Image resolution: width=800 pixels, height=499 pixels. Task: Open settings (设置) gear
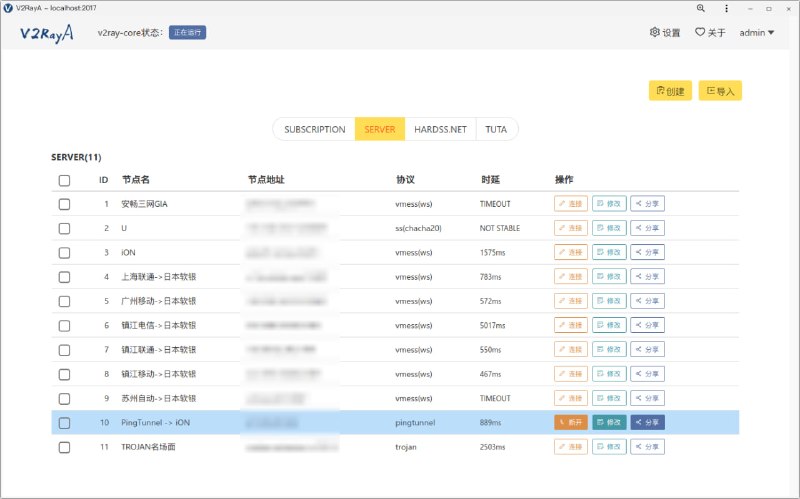point(665,33)
